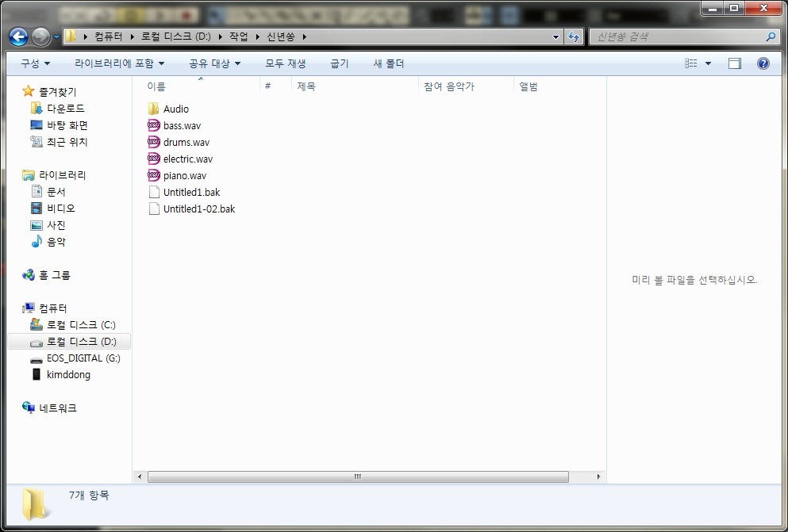Select the Audio folder icon
The image size is (788, 532).
click(154, 109)
